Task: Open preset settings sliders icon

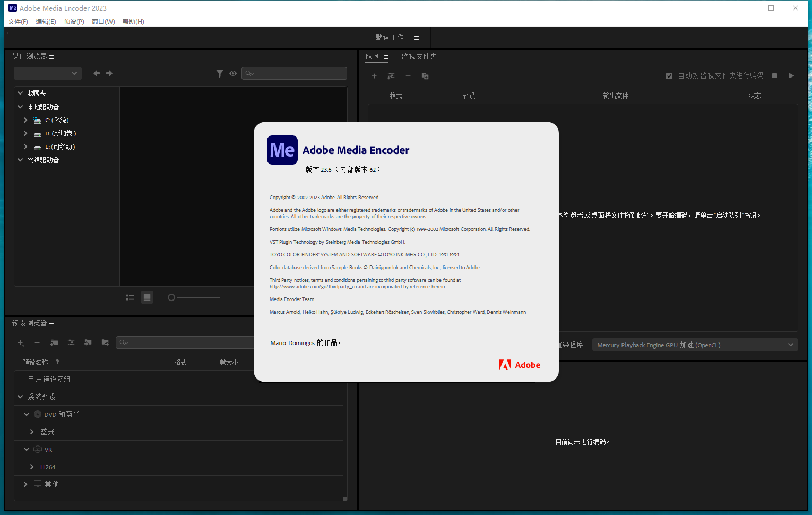Action: click(x=71, y=342)
